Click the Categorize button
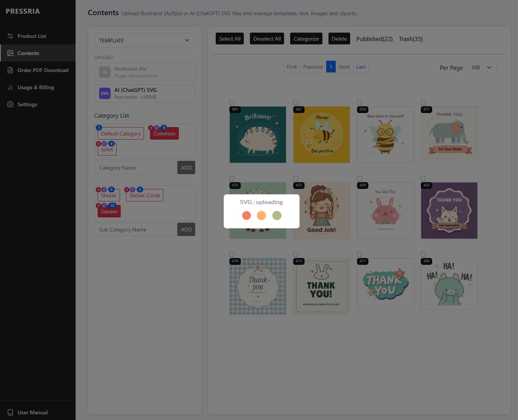The height and width of the screenshot is (420, 518). [306, 39]
